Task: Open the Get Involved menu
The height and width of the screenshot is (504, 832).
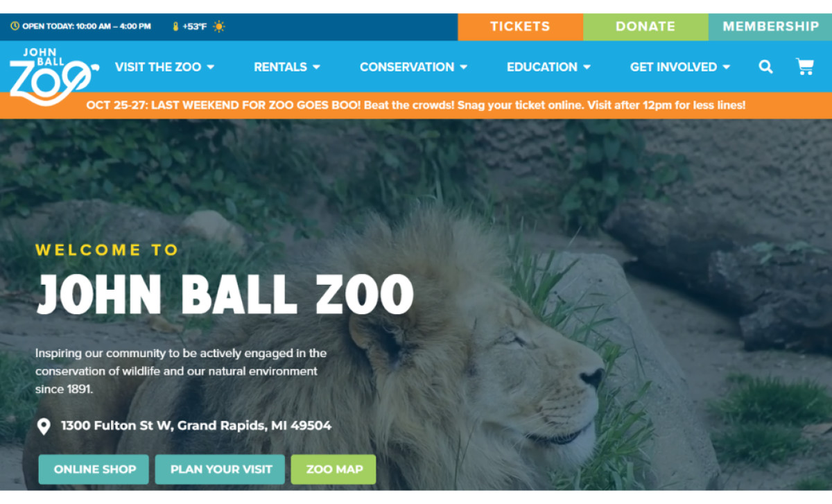Action: pos(680,67)
